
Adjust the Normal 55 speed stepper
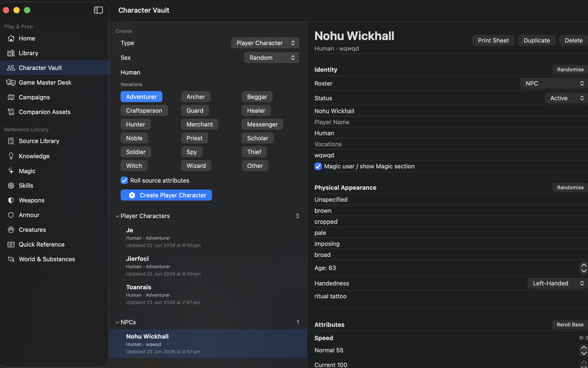pyautogui.click(x=584, y=350)
